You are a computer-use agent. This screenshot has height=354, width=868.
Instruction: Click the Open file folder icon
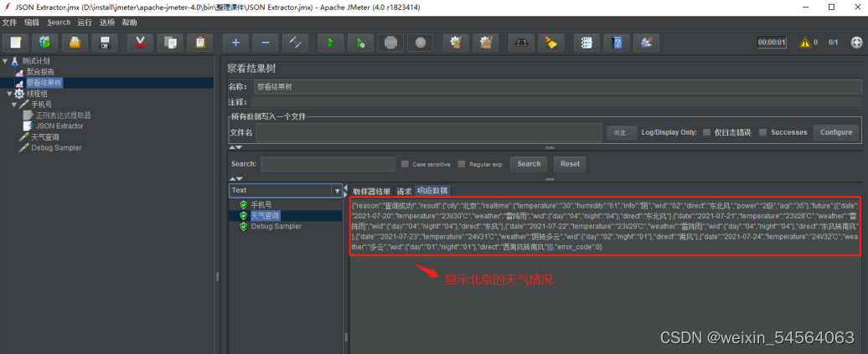tap(75, 43)
